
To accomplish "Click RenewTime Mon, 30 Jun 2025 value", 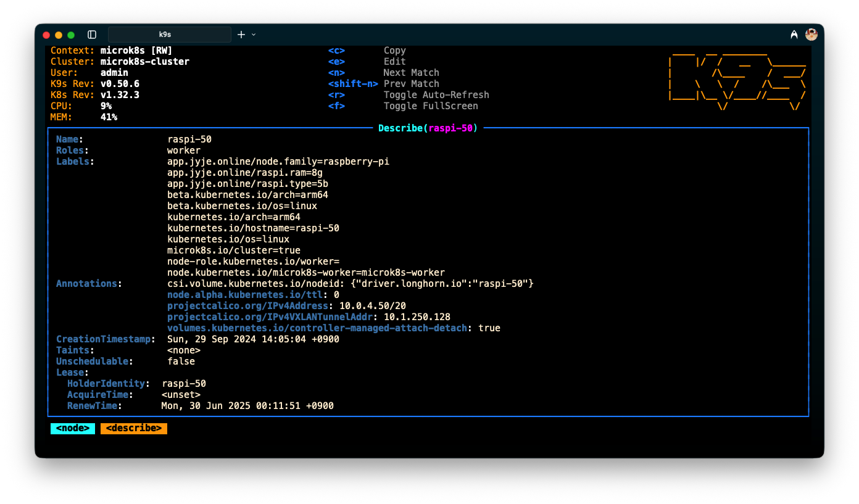I will pos(247,406).
